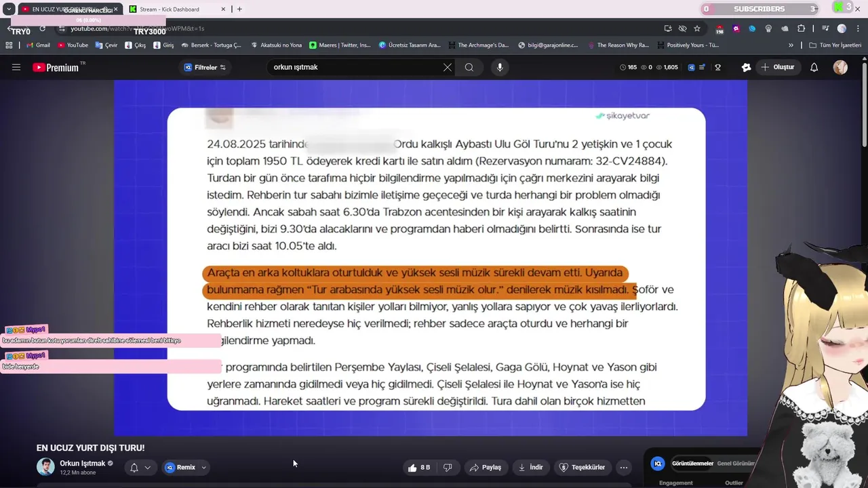Click the eye-slash tracking icon in address bar
The width and height of the screenshot is (868, 488).
pos(682,28)
